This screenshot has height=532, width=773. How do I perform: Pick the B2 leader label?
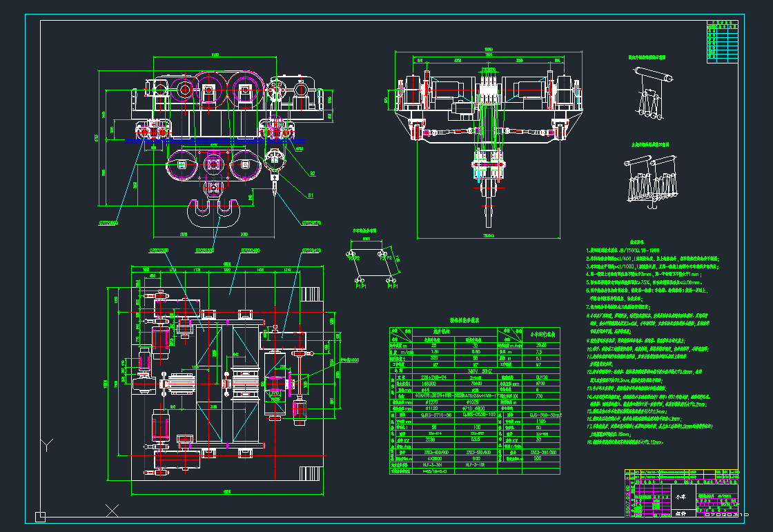tap(312, 173)
